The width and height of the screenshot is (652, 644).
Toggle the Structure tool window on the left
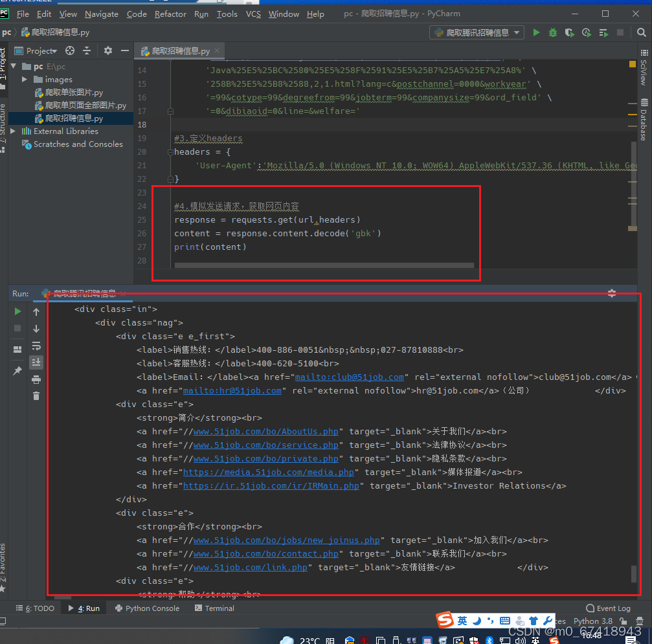pyautogui.click(x=3, y=127)
